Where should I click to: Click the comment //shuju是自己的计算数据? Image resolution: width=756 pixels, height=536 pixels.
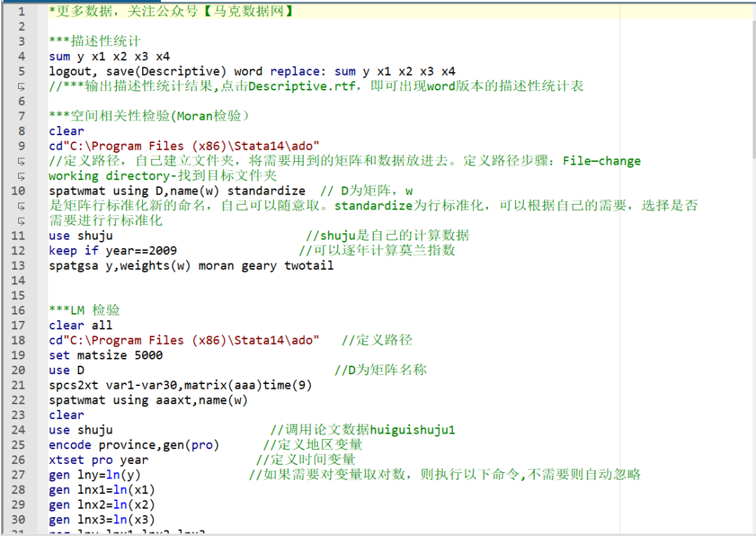coord(388,236)
